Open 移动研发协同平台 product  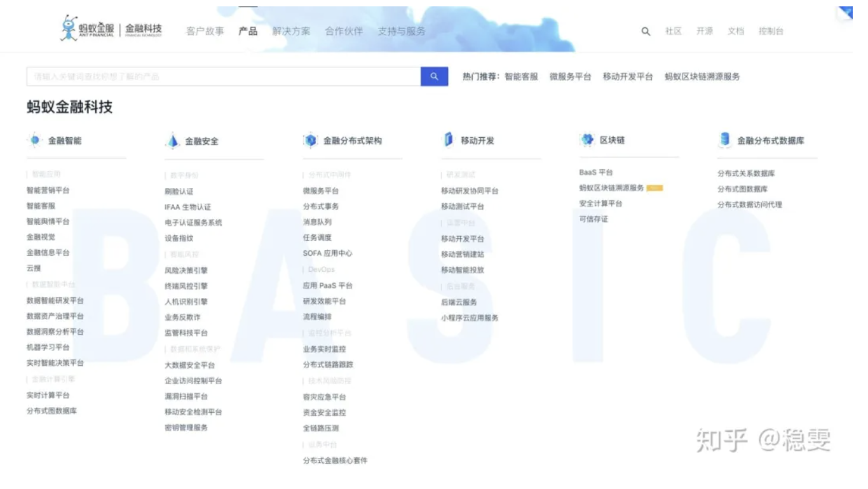[x=470, y=191]
